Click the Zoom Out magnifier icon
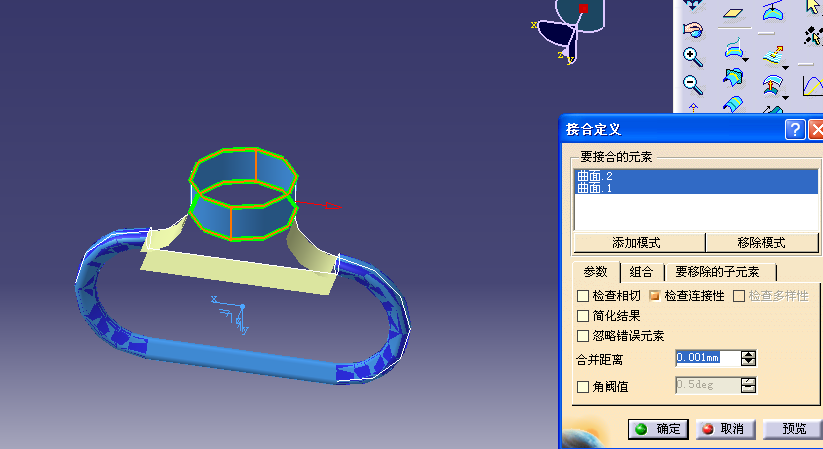823x449 pixels. click(693, 85)
